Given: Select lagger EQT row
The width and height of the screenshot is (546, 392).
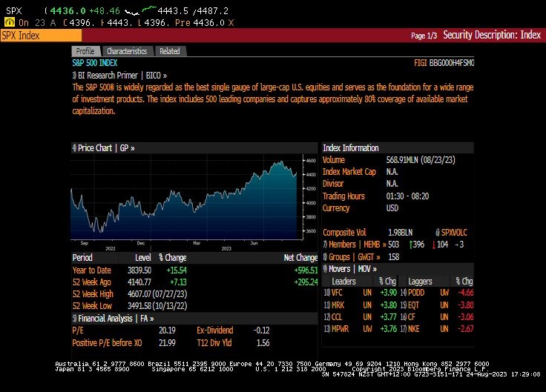Looking at the screenshot, I should point(437,305).
